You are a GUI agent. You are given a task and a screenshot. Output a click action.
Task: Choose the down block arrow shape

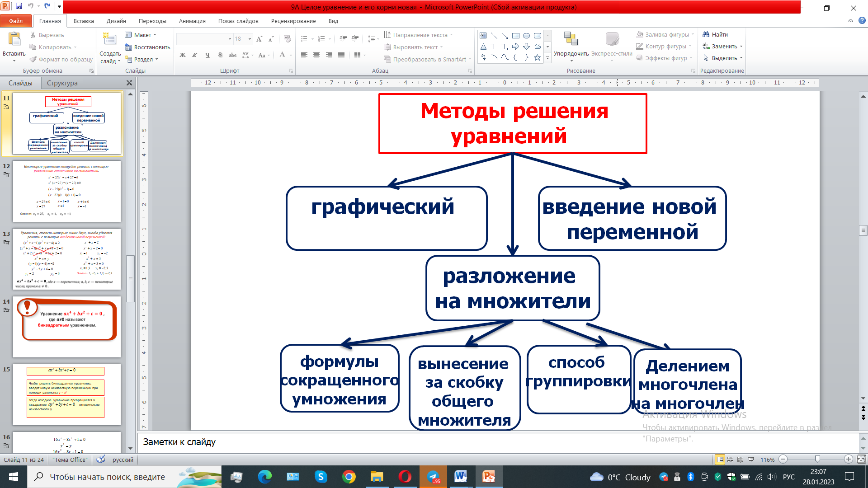[x=526, y=47]
